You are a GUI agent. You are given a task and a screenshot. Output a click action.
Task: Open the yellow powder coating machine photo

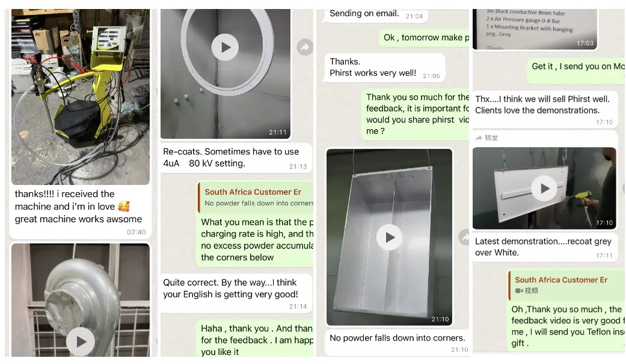(x=81, y=96)
